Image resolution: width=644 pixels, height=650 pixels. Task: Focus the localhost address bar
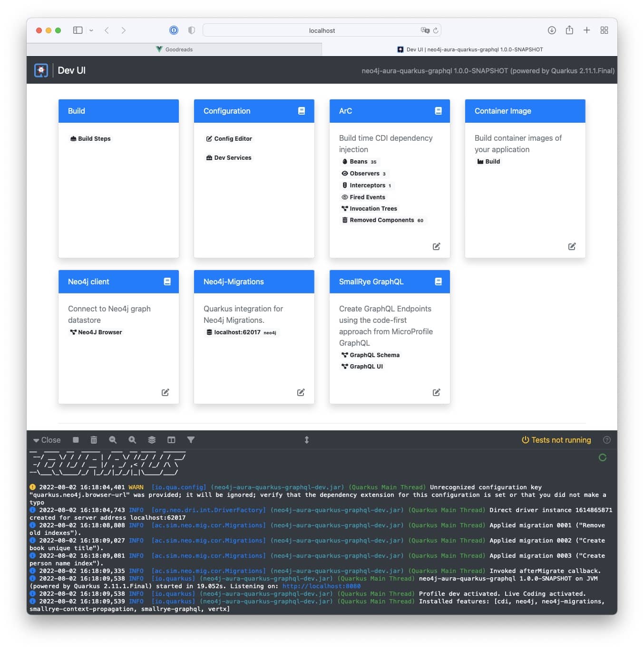tap(322, 30)
